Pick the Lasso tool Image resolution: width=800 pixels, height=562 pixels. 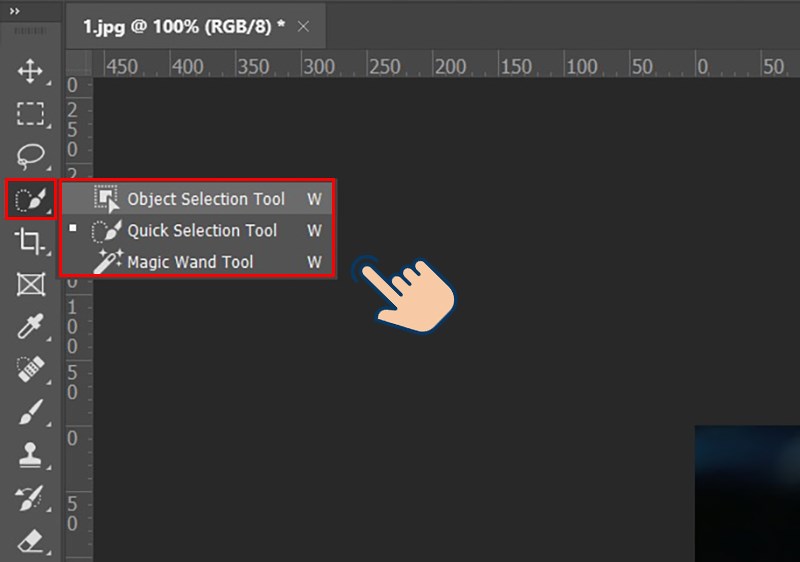31,157
